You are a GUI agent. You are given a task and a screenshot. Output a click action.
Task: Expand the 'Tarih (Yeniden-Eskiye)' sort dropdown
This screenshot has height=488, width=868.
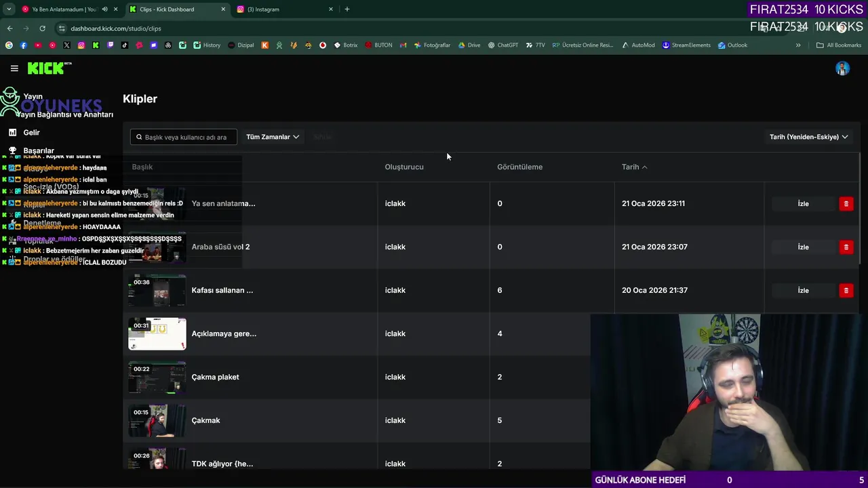click(808, 137)
